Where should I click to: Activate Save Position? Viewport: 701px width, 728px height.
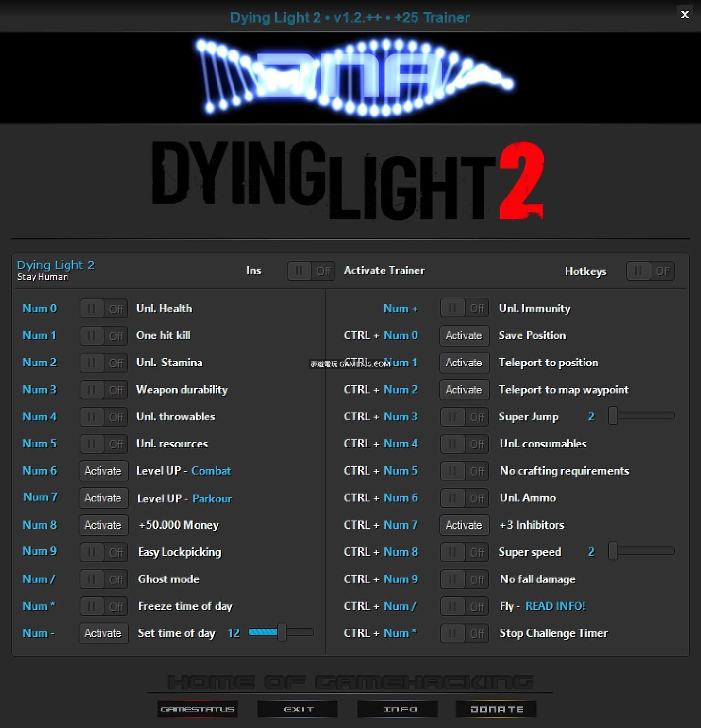pos(464,336)
